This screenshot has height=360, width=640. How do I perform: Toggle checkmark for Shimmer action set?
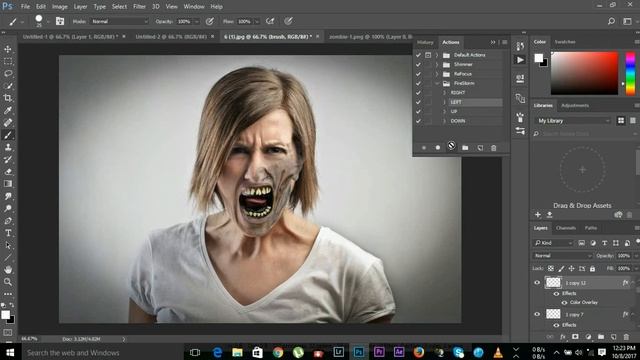click(x=418, y=64)
